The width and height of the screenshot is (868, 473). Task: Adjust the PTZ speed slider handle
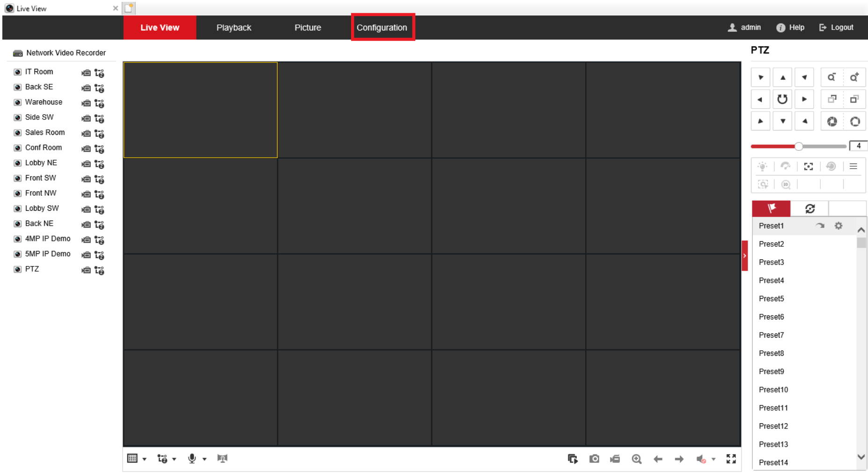click(x=799, y=146)
